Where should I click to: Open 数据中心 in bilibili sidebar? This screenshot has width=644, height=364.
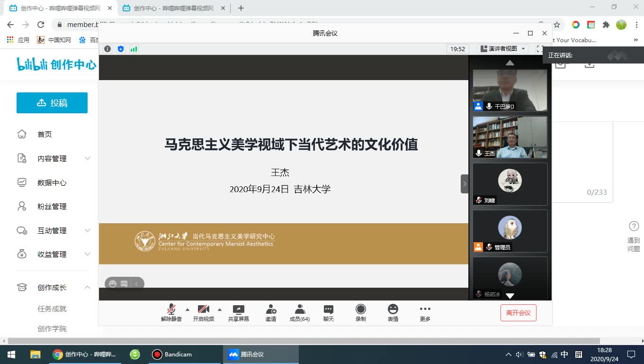(52, 182)
